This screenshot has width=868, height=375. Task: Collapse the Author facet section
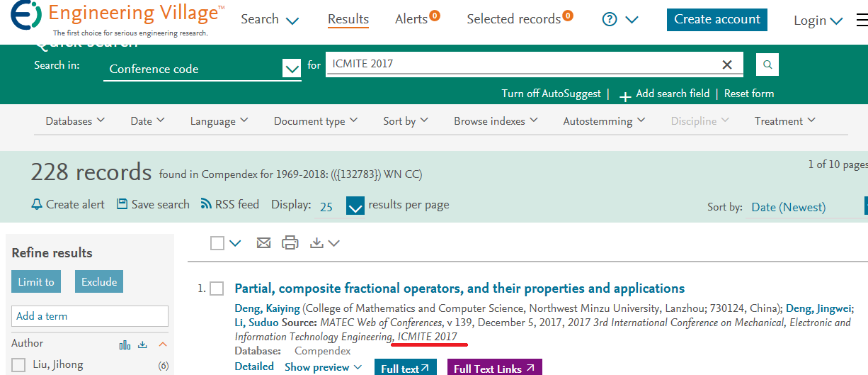(x=163, y=345)
